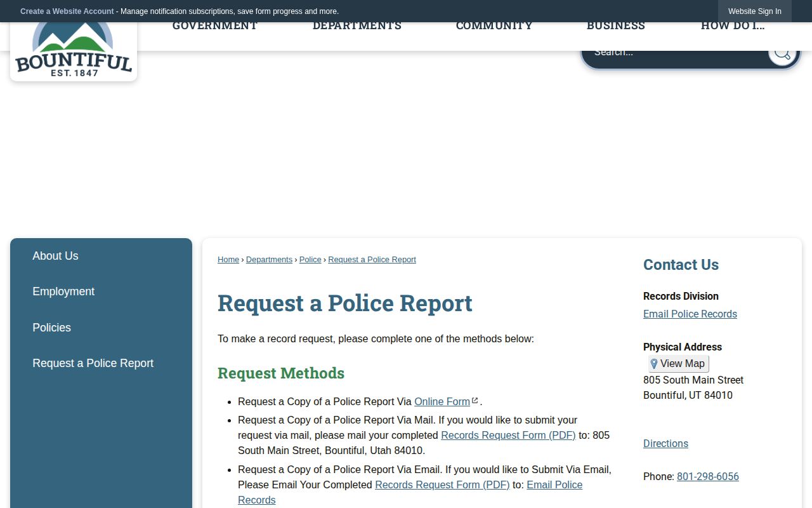Open the Government menu
This screenshot has height=508, width=812.
(x=215, y=26)
